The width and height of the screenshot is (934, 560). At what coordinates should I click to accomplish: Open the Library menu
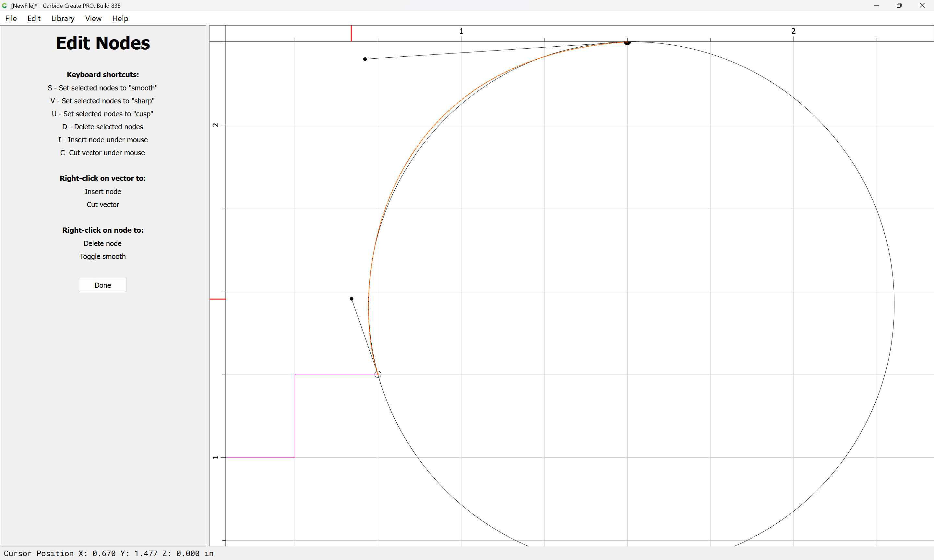[63, 18]
